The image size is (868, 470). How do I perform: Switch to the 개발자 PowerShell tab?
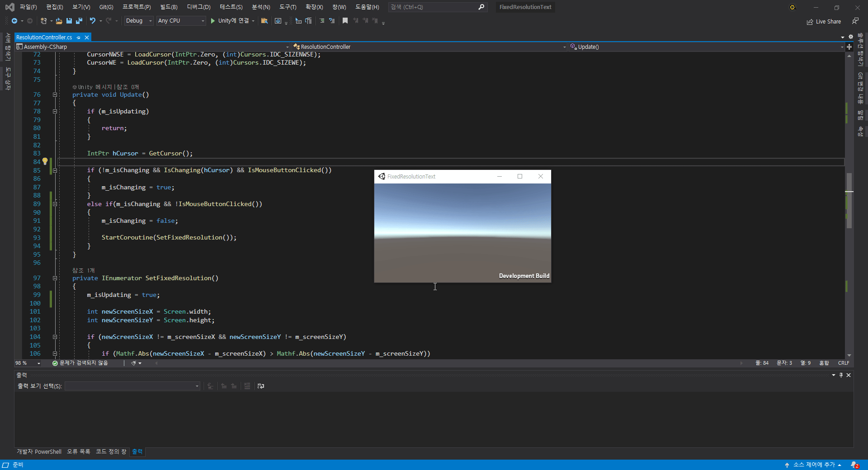(39, 451)
